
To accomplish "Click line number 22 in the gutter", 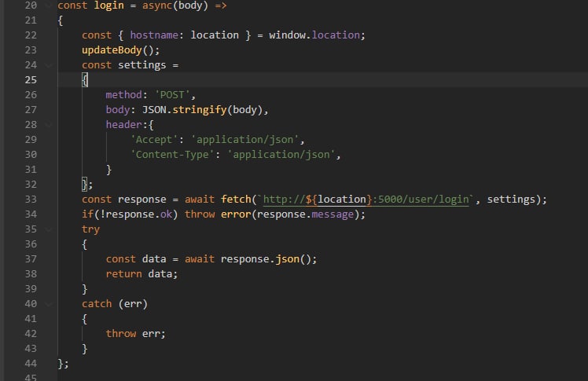I will [31, 35].
